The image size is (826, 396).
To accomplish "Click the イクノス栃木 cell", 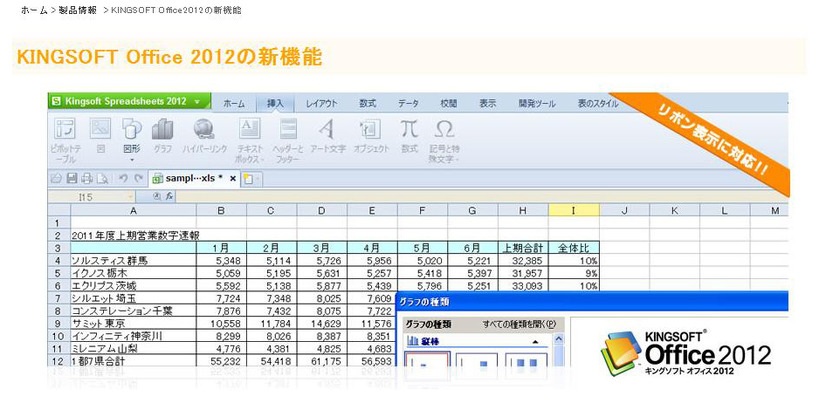I will coord(133,273).
